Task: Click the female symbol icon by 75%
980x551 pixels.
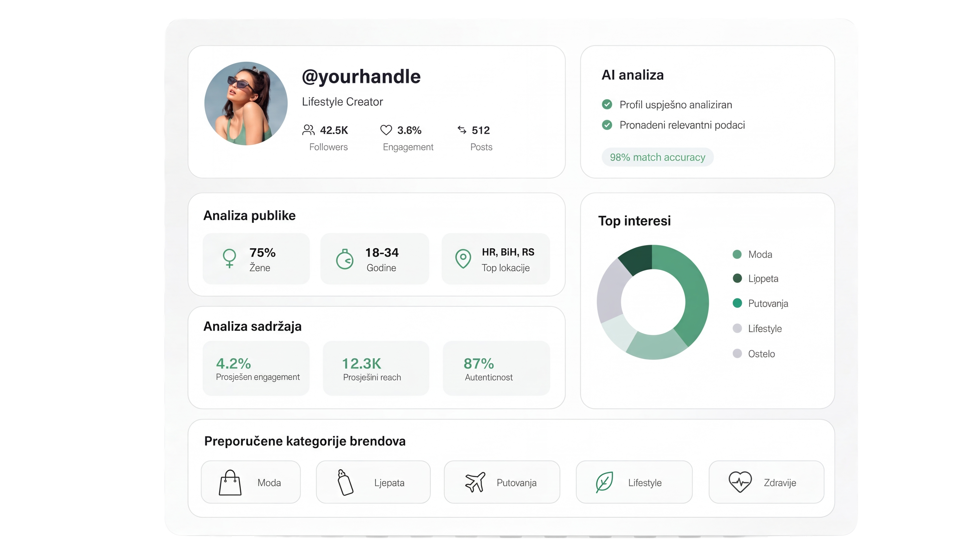Action: tap(229, 259)
